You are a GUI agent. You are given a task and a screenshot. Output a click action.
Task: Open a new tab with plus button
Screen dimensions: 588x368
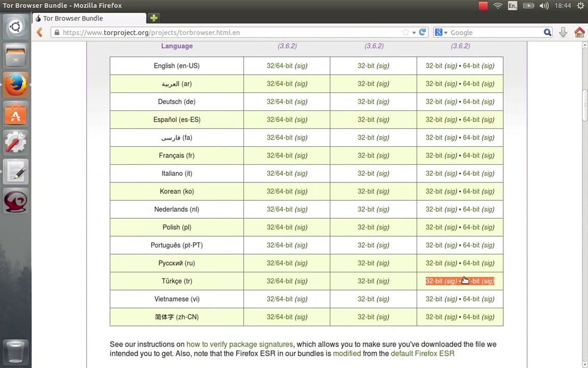tap(154, 18)
